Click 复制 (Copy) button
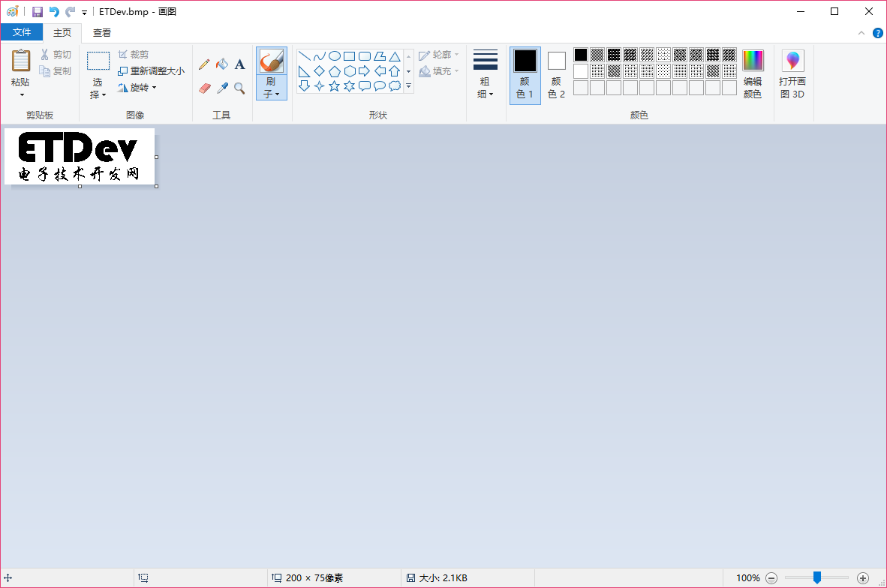Image resolution: width=887 pixels, height=588 pixels. [x=56, y=71]
